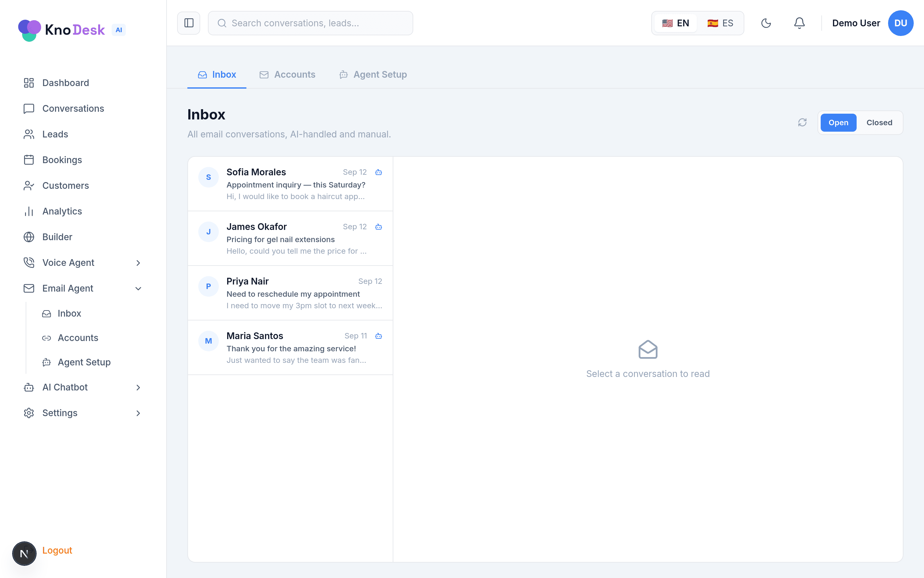The height and width of the screenshot is (578, 924).
Task: Click the Analytics bar chart icon
Action: [29, 211]
